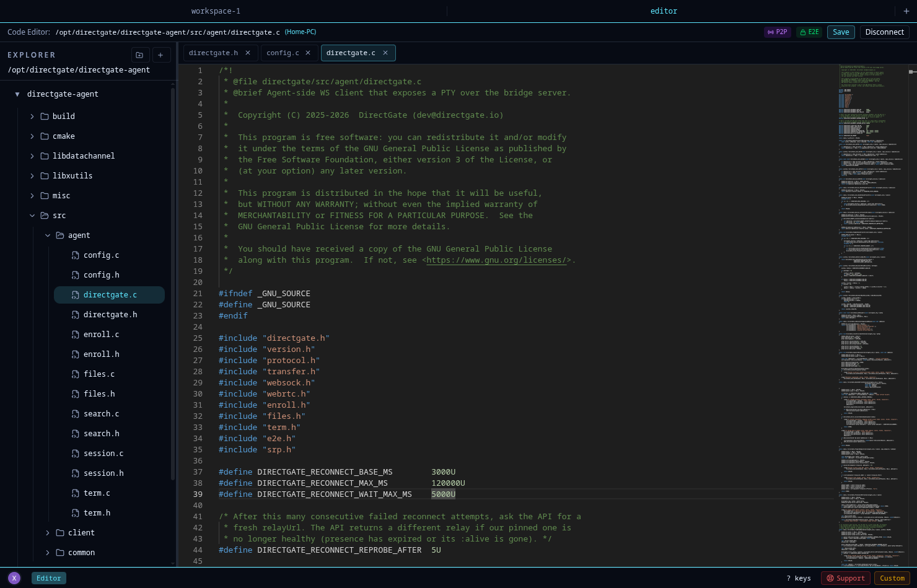Click the new file plus icon in Explorer
917x588 pixels.
pyautogui.click(x=160, y=55)
